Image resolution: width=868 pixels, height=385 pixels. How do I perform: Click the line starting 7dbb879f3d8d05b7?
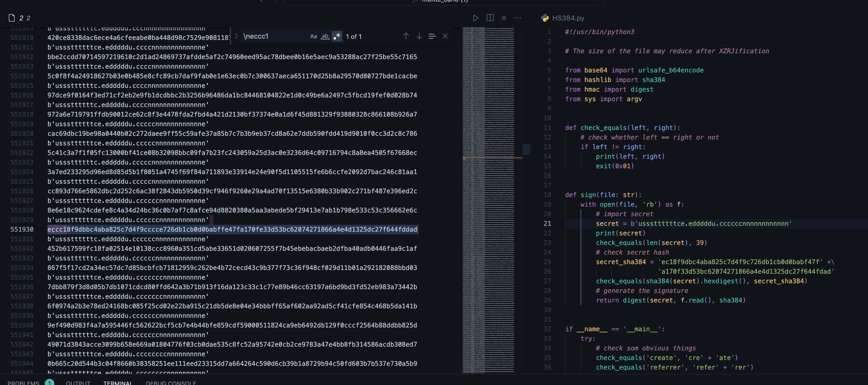pos(232,287)
